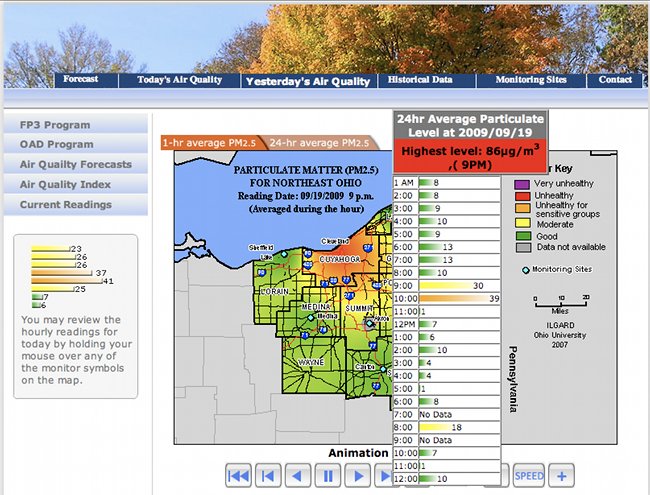Viewport: 650px width, 495px height.
Task: Increase animation speed with plus button
Action: pos(561,476)
